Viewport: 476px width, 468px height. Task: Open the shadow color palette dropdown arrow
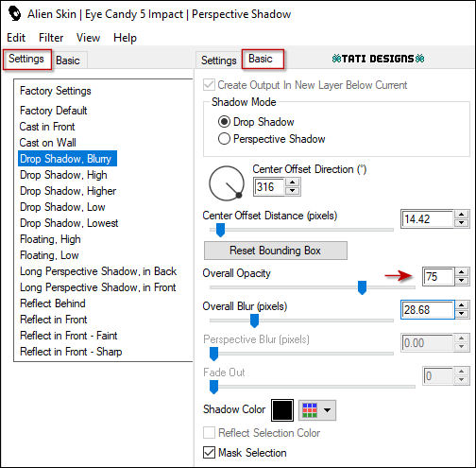coord(327,410)
